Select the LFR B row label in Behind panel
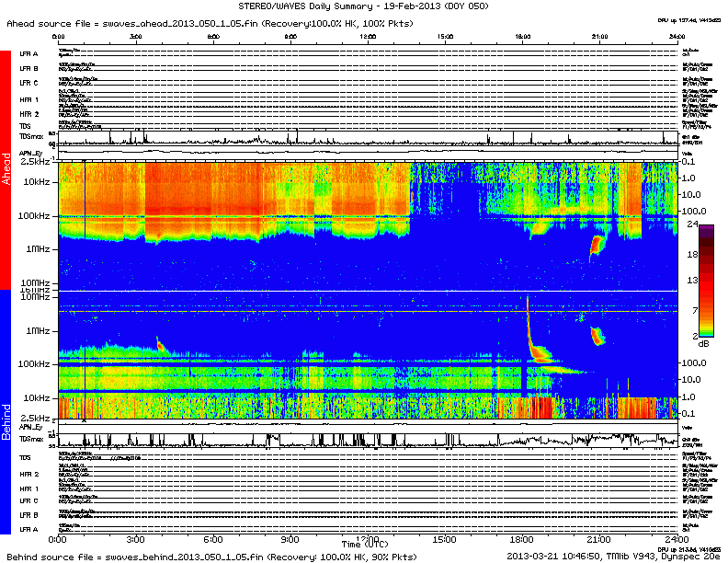Image resolution: width=728 pixels, height=563 pixels. tap(28, 515)
